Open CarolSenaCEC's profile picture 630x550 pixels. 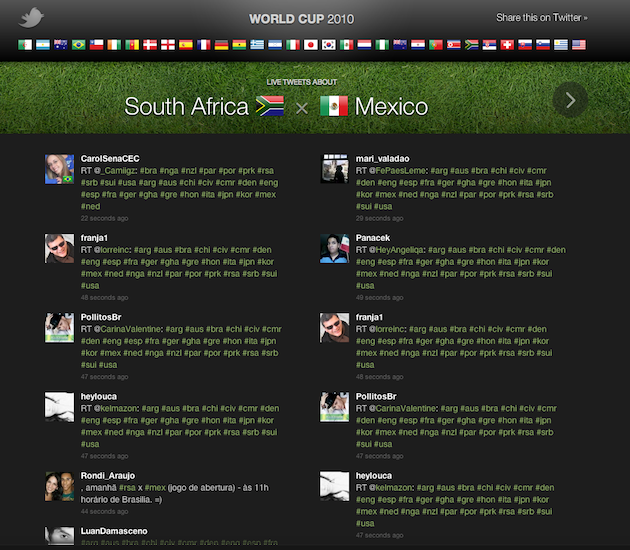click(59, 169)
